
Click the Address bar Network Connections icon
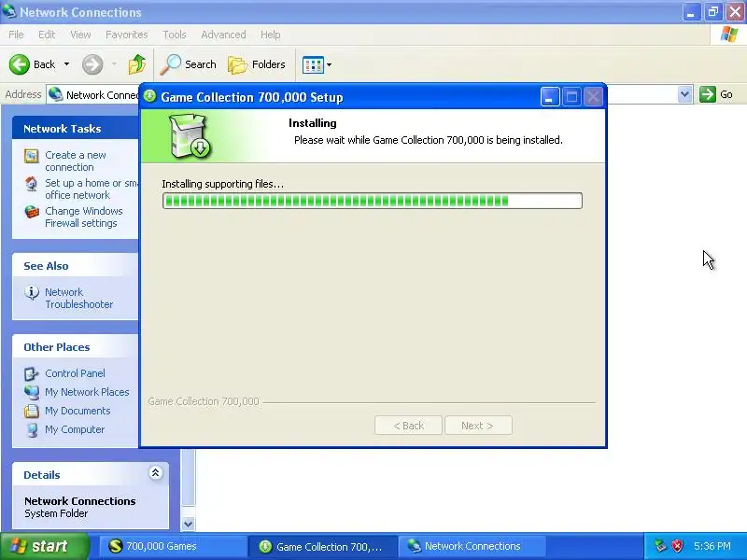click(56, 94)
